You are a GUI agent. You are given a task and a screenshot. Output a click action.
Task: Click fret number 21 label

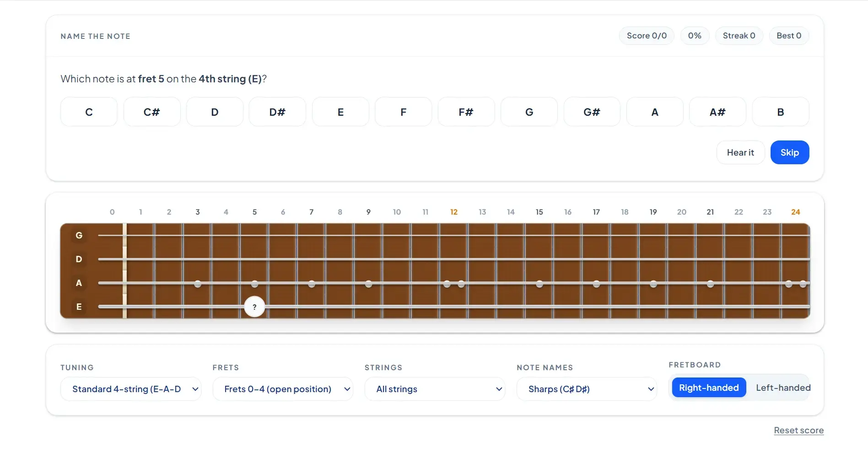[710, 212]
